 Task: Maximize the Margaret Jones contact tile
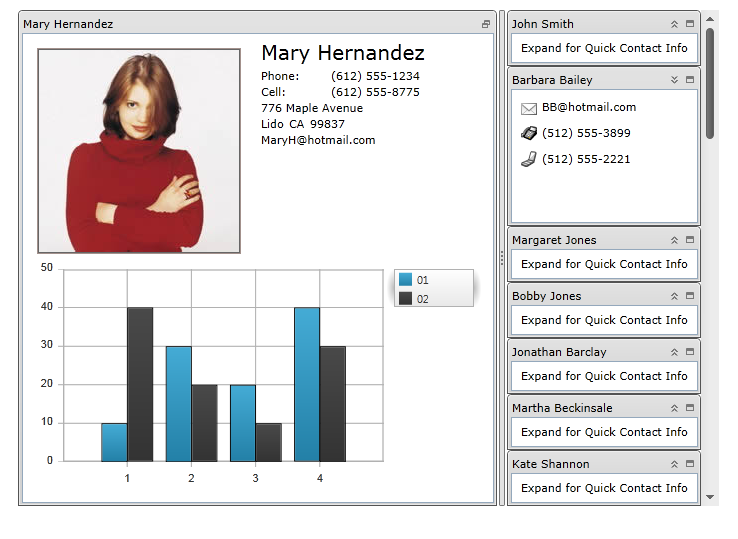[690, 240]
